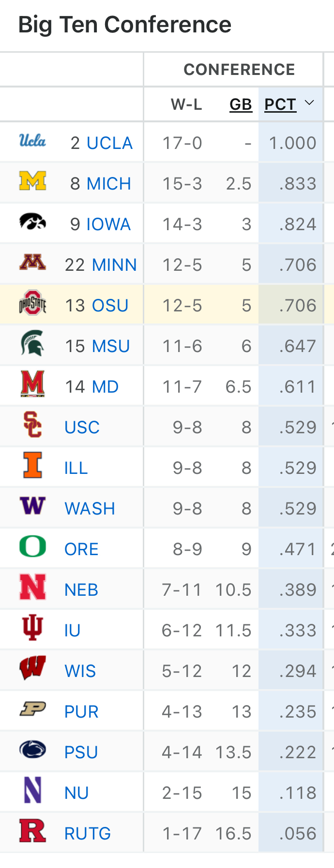Click the Michigan State Spartan logo
Viewport: 334px width, 868px height.
click(32, 344)
